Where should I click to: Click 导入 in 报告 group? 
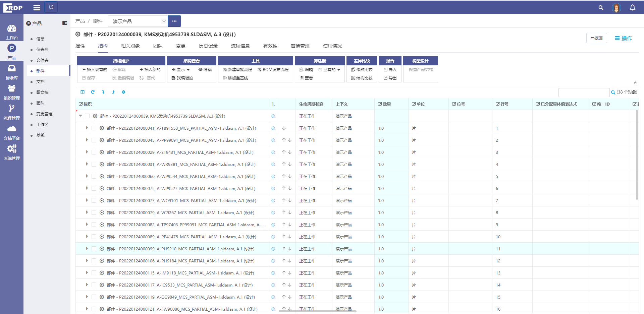[x=390, y=70]
